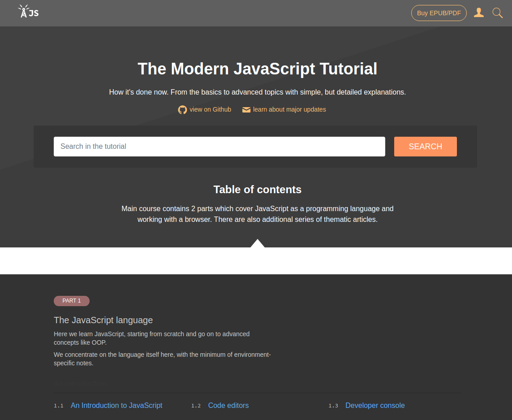Open the 'Developer console' article
Screen dimensions: 512x420
375,405
